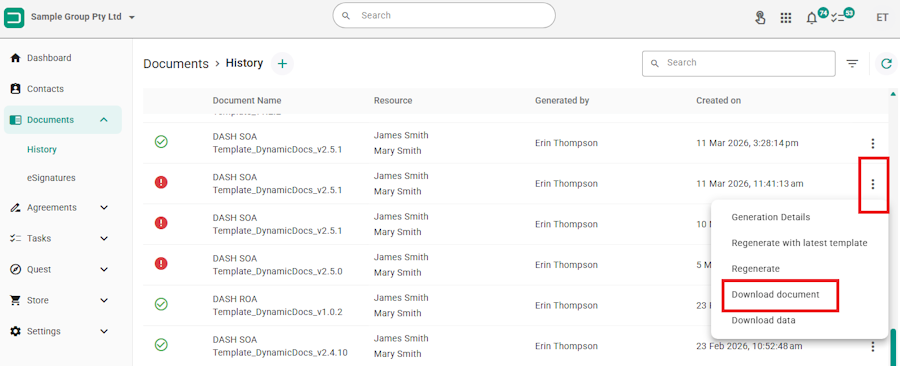Focus the document history Search field

point(739,63)
